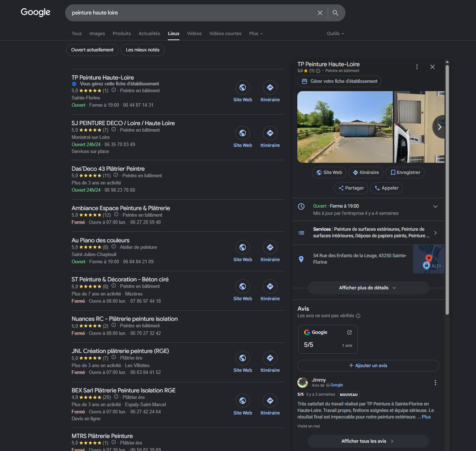Screen dimensions: 476x451
Task: Click Jimmy's Google source link
Action: [335, 385]
